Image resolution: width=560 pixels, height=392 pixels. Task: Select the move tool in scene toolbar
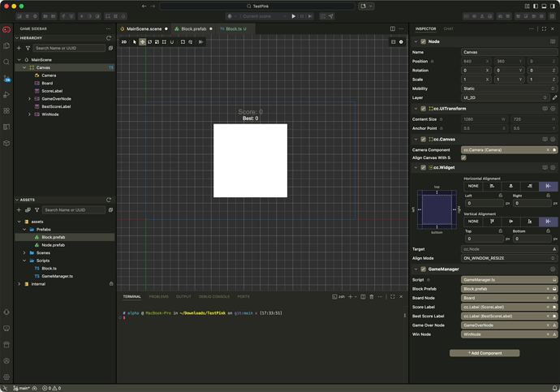(x=142, y=41)
